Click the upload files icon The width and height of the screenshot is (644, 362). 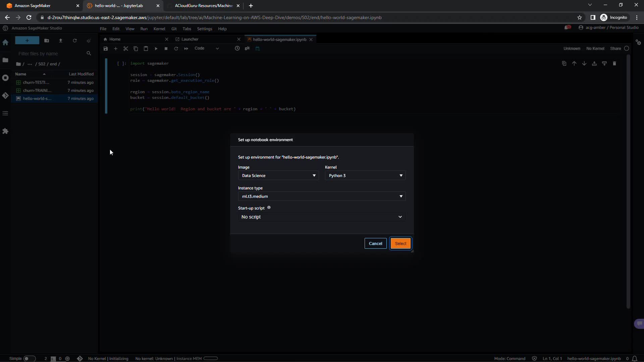coord(61,41)
